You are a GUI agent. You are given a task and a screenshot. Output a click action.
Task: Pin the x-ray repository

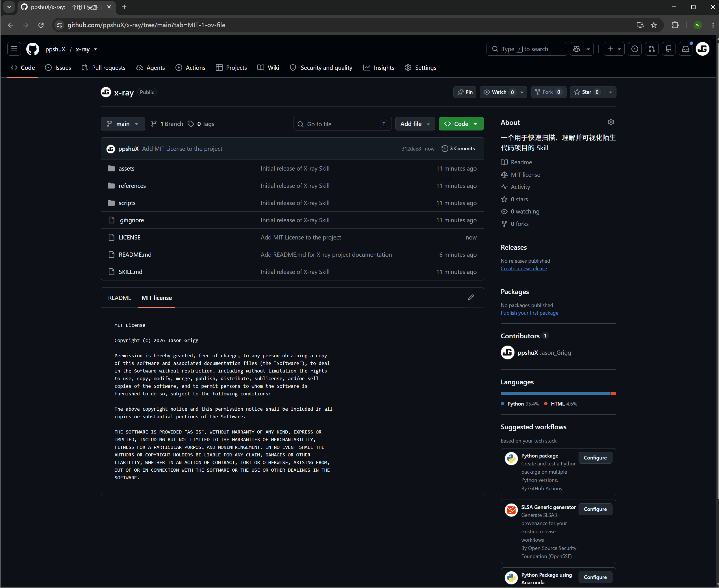[465, 92]
